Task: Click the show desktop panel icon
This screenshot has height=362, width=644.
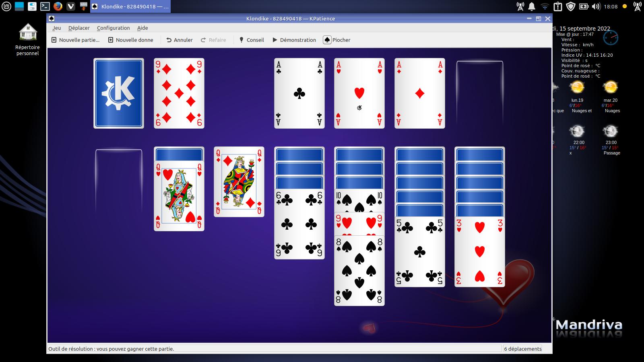Action: point(19,6)
